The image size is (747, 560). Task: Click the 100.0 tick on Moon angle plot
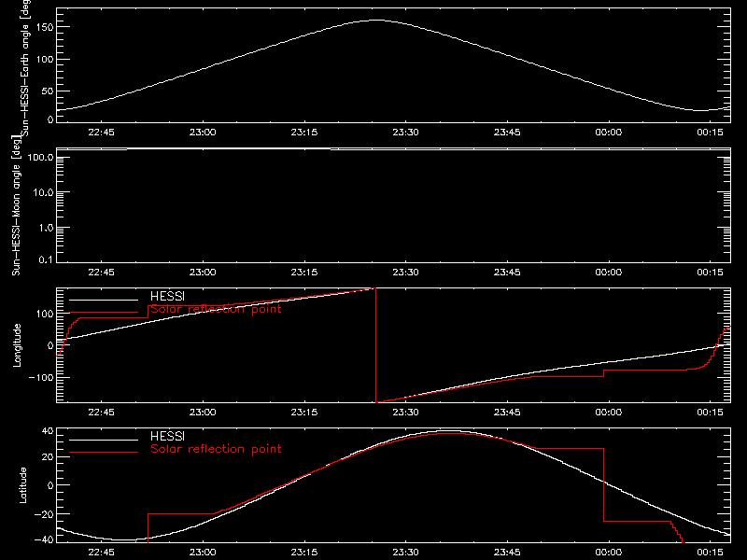pos(40,158)
